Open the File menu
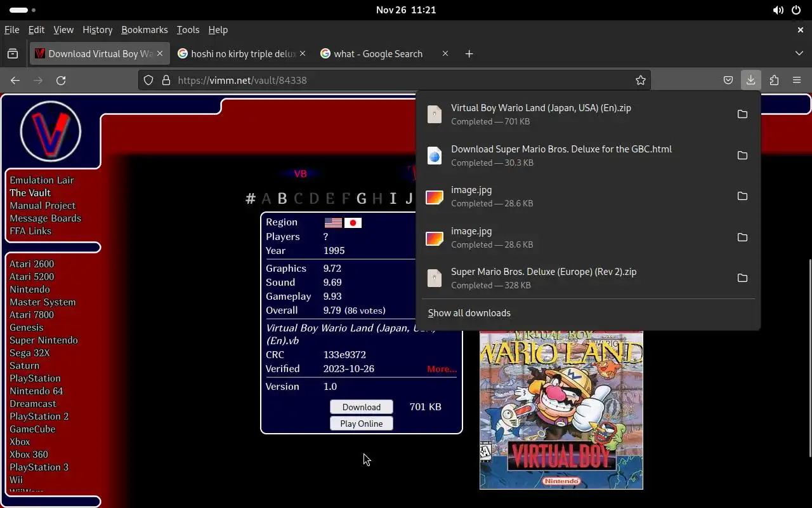Viewport: 812px width, 508px height. point(11,30)
